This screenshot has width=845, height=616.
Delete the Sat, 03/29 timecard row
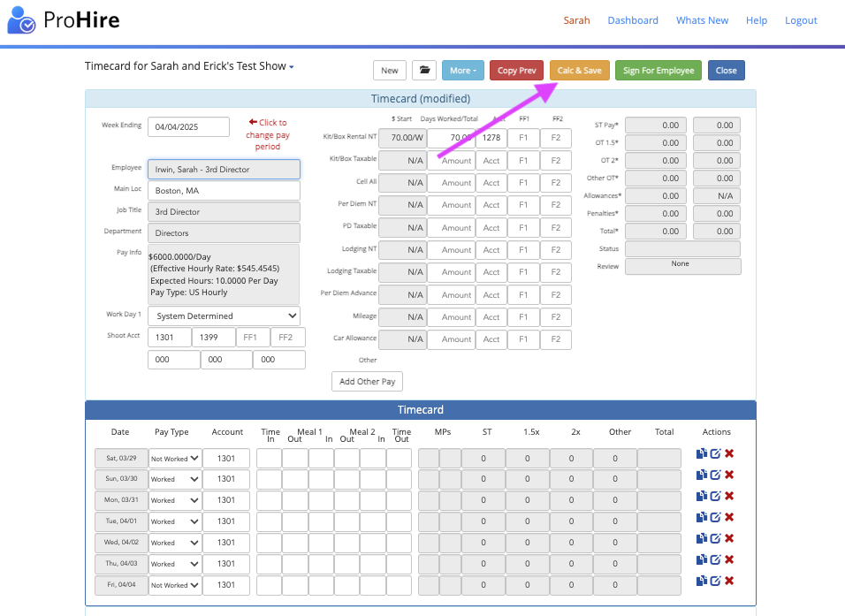(x=729, y=453)
